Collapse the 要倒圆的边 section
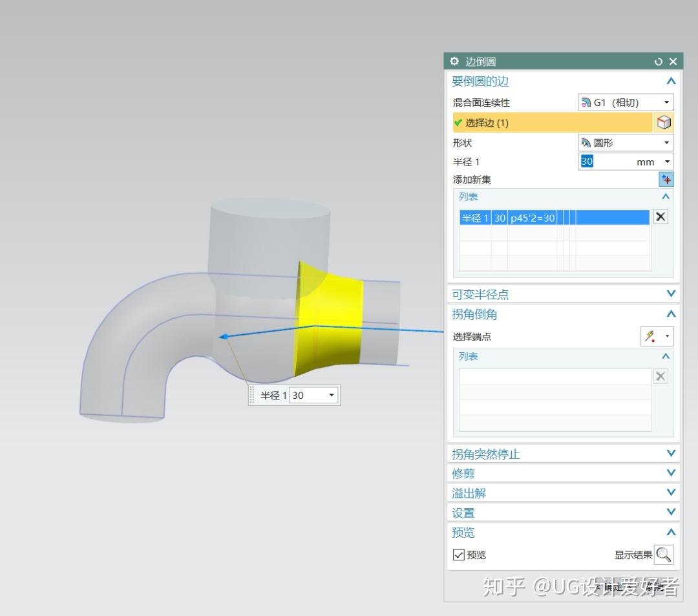The width and height of the screenshot is (698, 616). coord(671,81)
